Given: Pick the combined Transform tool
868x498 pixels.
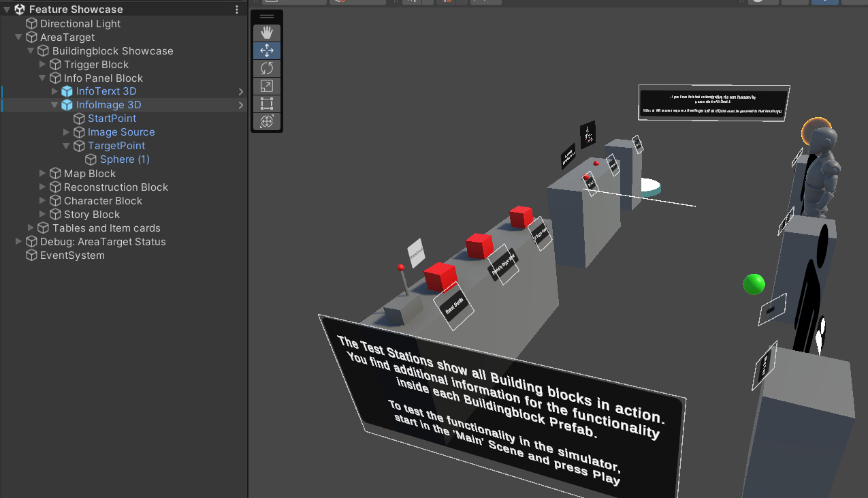Looking at the screenshot, I should point(267,121).
